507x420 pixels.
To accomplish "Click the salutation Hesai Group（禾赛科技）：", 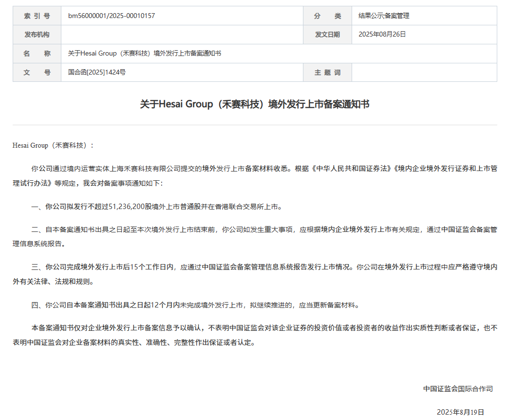I will pos(53,145).
